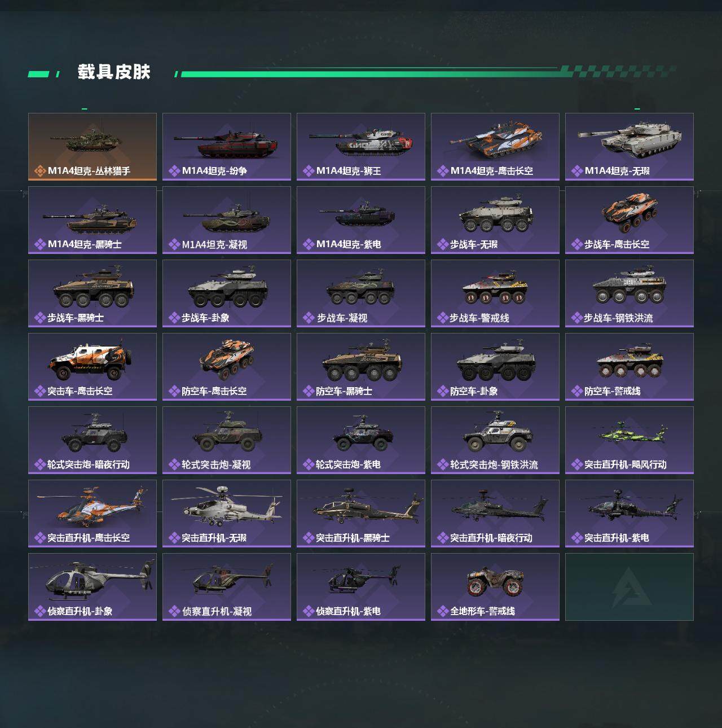Choose the M1A4坦克-纷争 tank skin
Image resolution: width=722 pixels, height=728 pixels.
click(227, 147)
